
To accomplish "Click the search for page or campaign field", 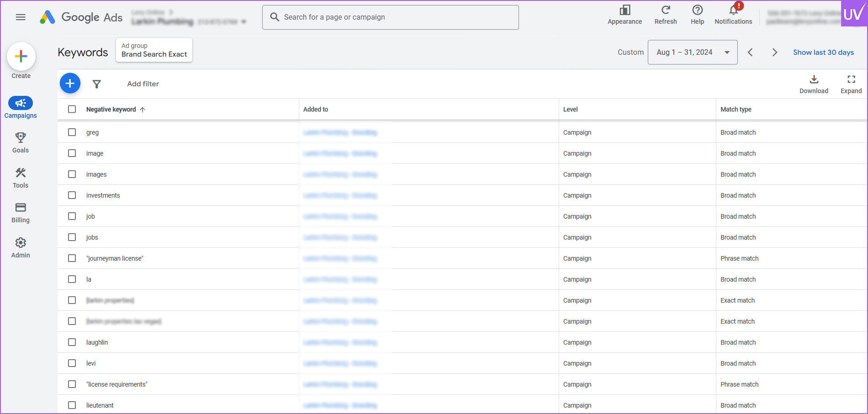I will [390, 17].
